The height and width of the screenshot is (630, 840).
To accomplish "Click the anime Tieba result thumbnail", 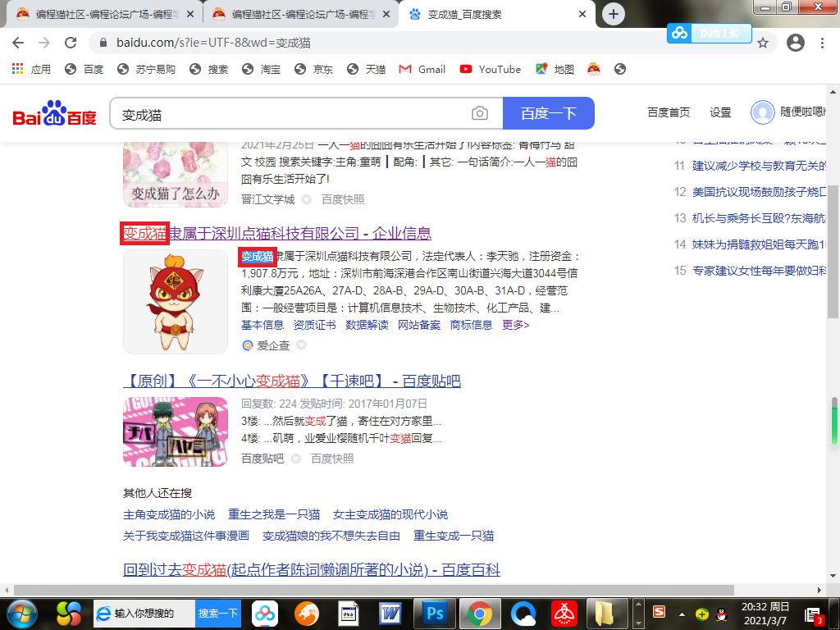I will [x=176, y=431].
